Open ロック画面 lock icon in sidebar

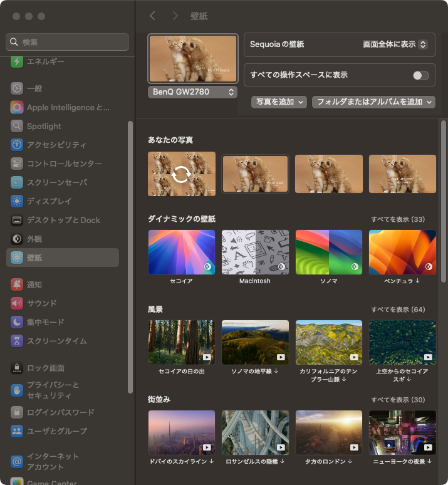coord(17,368)
